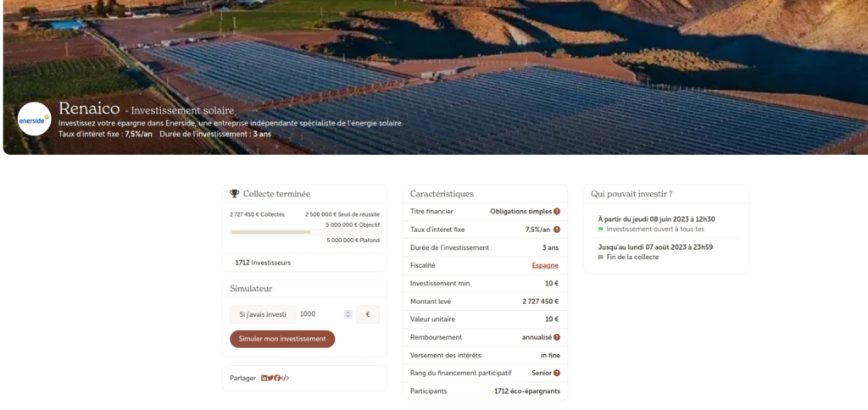Click the euro currency box in simulator

tap(368, 314)
